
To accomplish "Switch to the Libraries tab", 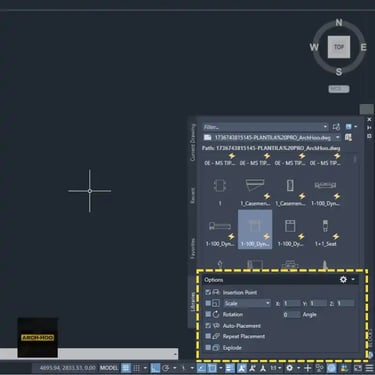I will pos(192,302).
